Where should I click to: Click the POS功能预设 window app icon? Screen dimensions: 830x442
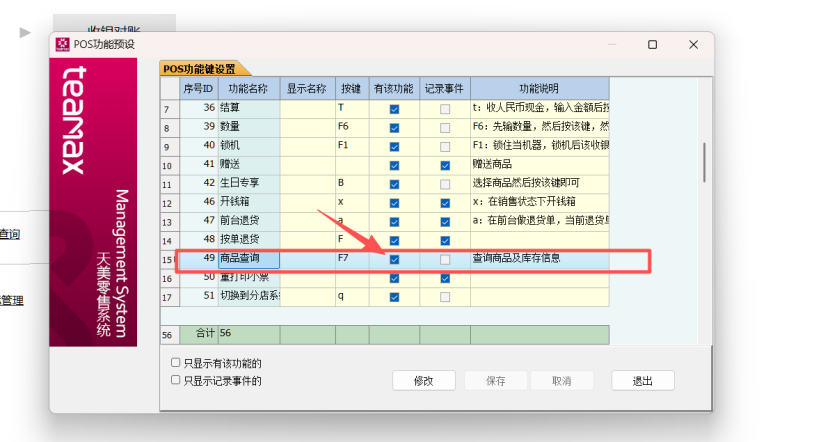coord(62,44)
